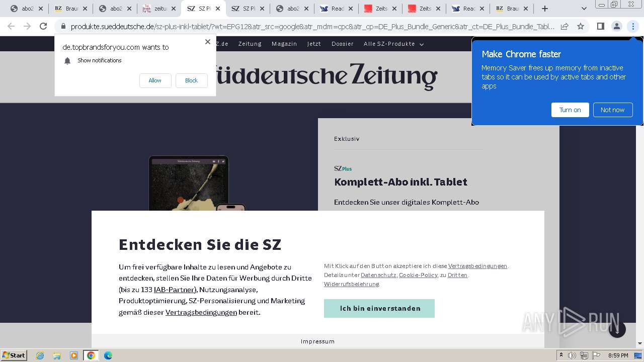Open the volume control in tray
644x362 pixels.
[572, 355]
